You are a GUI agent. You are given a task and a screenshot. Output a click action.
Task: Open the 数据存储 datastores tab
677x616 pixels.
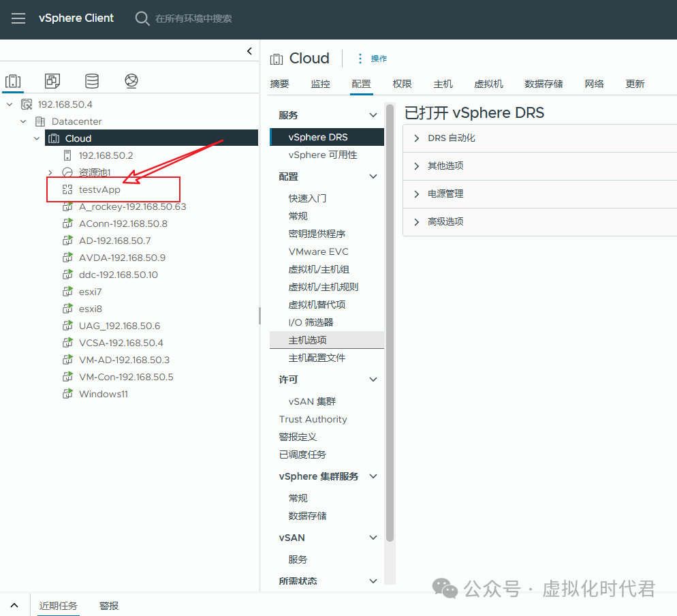point(544,84)
